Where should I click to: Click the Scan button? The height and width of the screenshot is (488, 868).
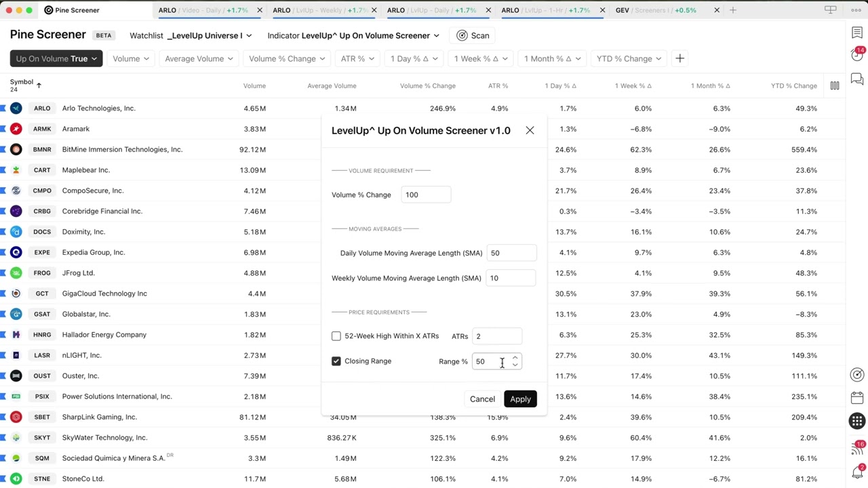click(x=473, y=35)
